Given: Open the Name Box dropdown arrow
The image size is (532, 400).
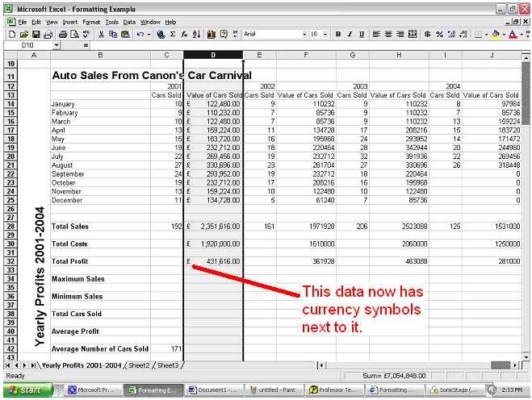Looking at the screenshot, I should coord(57,46).
